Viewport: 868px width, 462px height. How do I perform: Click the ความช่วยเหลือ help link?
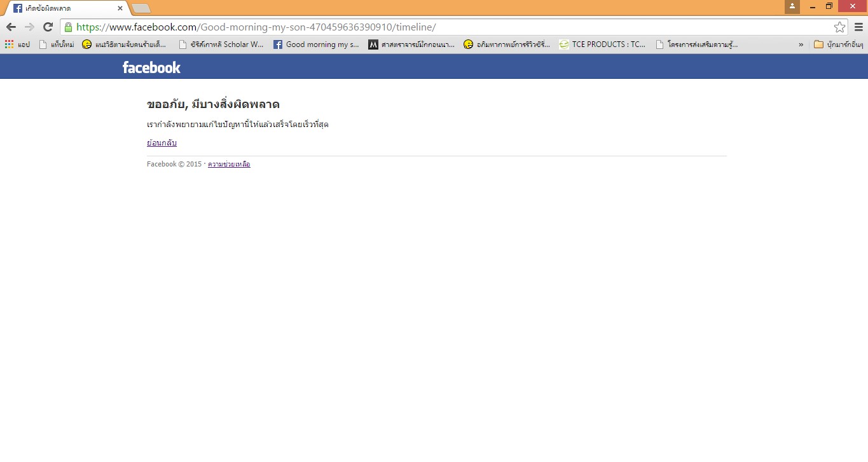(x=229, y=164)
